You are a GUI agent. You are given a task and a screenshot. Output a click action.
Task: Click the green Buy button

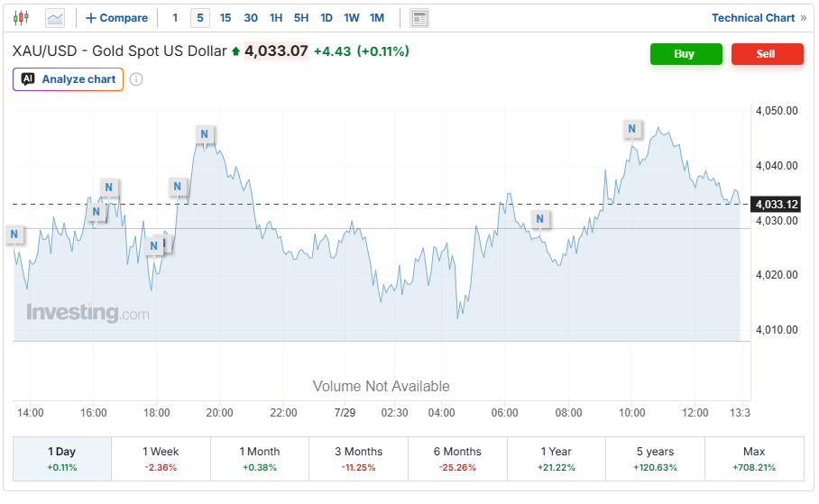tap(686, 54)
